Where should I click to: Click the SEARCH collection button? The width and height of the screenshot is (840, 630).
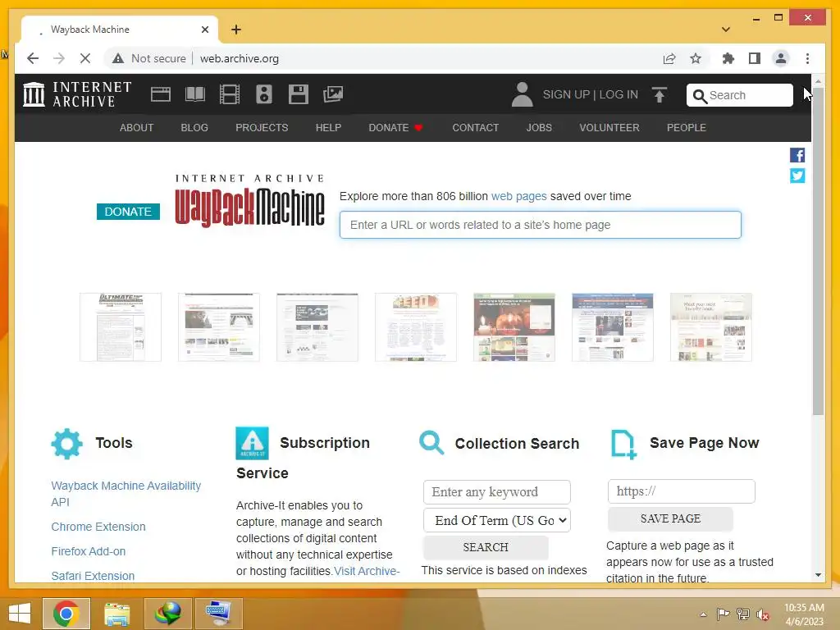pos(486,547)
